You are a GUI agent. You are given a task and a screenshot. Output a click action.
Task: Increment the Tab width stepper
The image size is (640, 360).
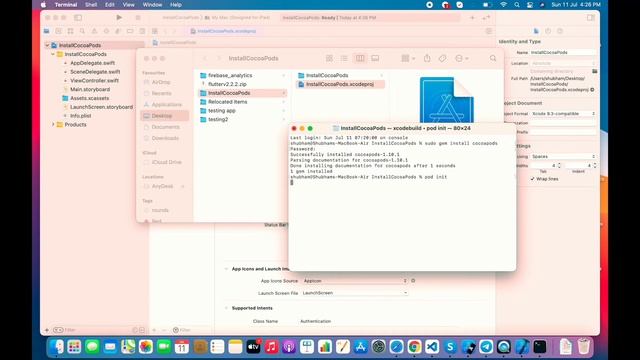(x=559, y=164)
